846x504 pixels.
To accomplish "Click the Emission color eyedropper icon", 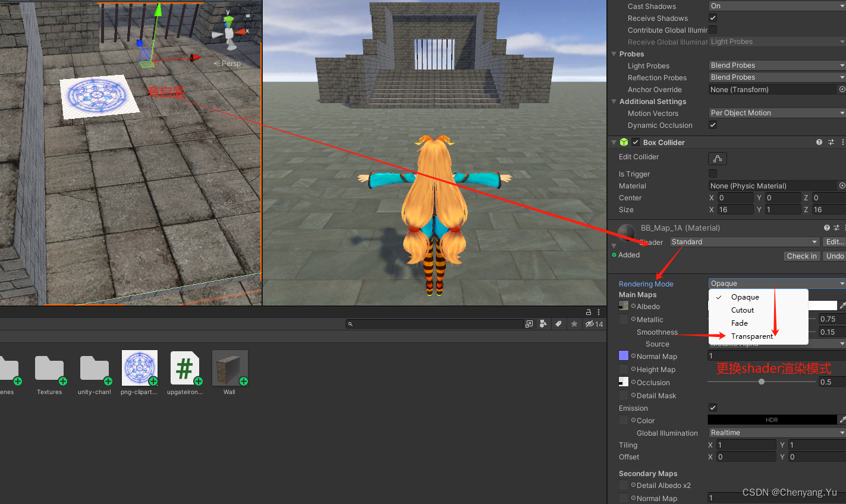I will (842, 420).
